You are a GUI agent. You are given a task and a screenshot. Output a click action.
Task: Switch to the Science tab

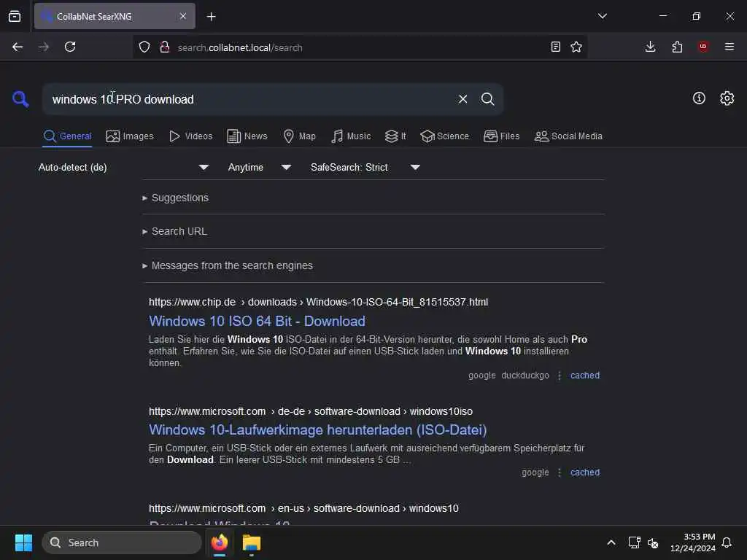point(444,136)
